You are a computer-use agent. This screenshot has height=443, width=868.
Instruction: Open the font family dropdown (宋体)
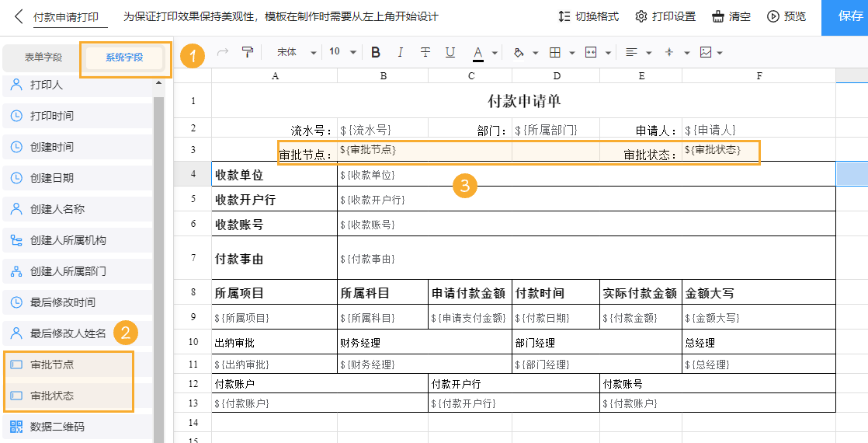point(297,52)
